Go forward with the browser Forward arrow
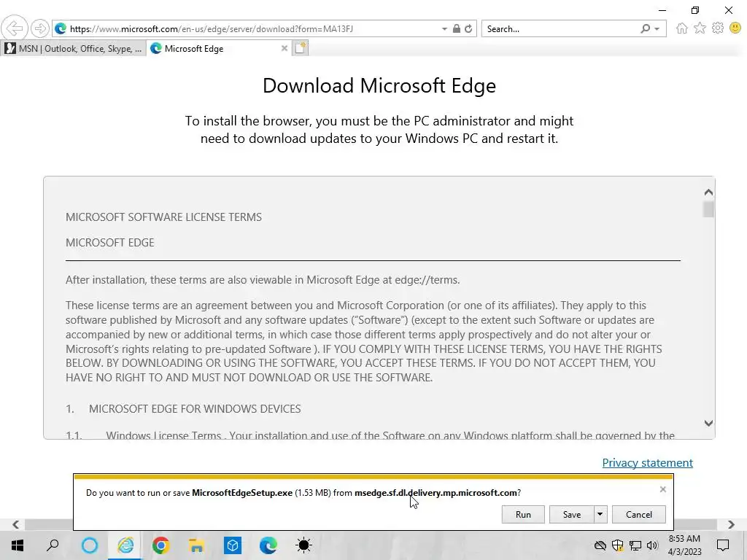The image size is (747, 560). pos(40,28)
